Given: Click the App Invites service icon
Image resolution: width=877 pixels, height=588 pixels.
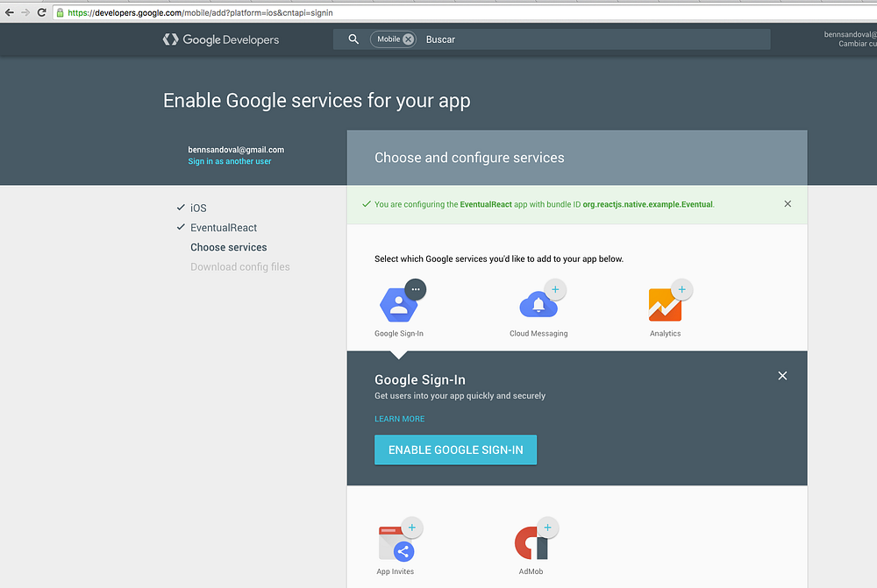Looking at the screenshot, I should (396, 543).
